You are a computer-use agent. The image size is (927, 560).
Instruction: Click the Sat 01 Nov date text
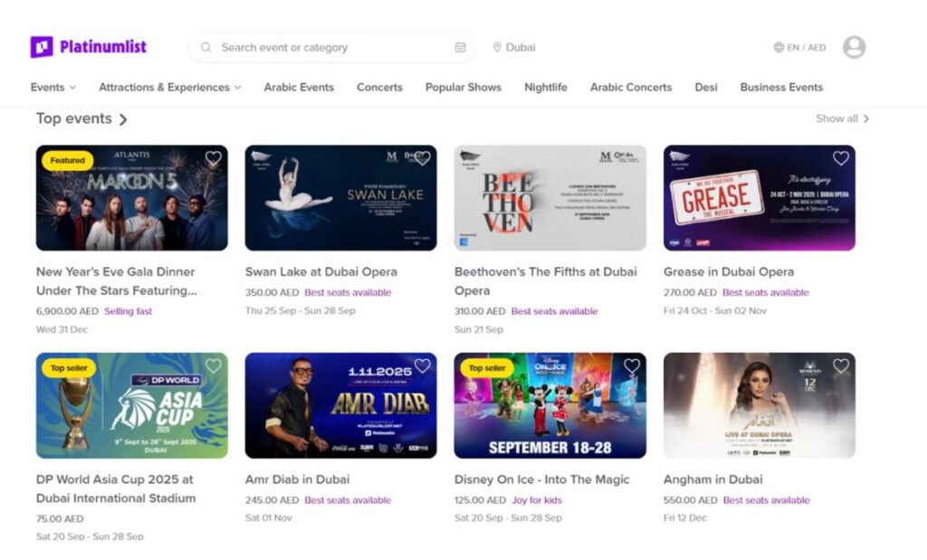(x=268, y=518)
